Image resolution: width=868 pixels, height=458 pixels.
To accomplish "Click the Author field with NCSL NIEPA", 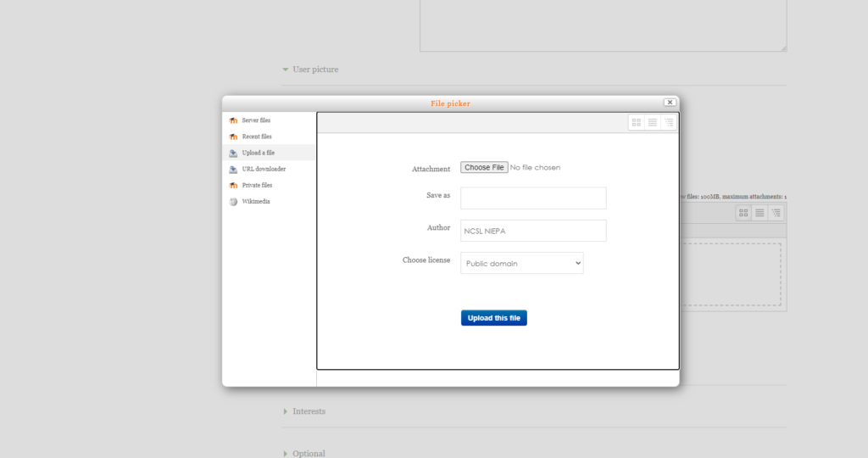I will (533, 231).
